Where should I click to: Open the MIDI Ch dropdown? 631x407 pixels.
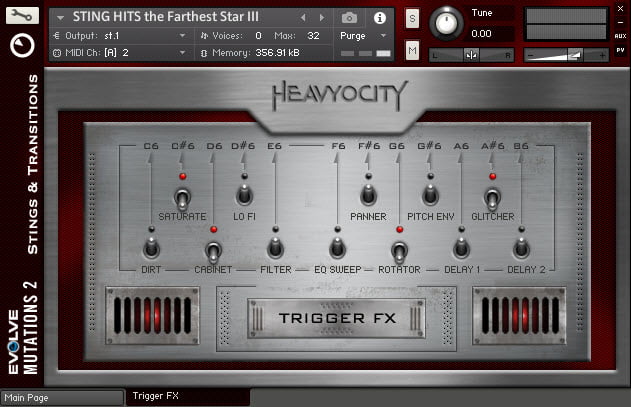point(182,53)
